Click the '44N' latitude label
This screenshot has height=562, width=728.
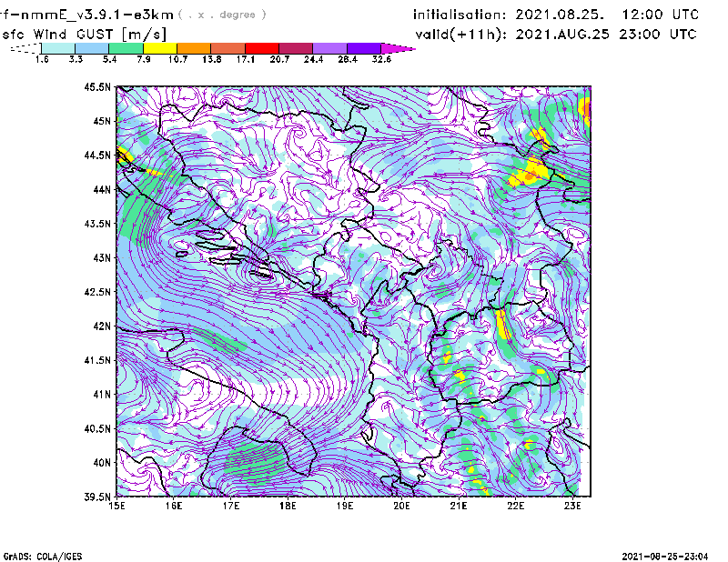click(102, 189)
